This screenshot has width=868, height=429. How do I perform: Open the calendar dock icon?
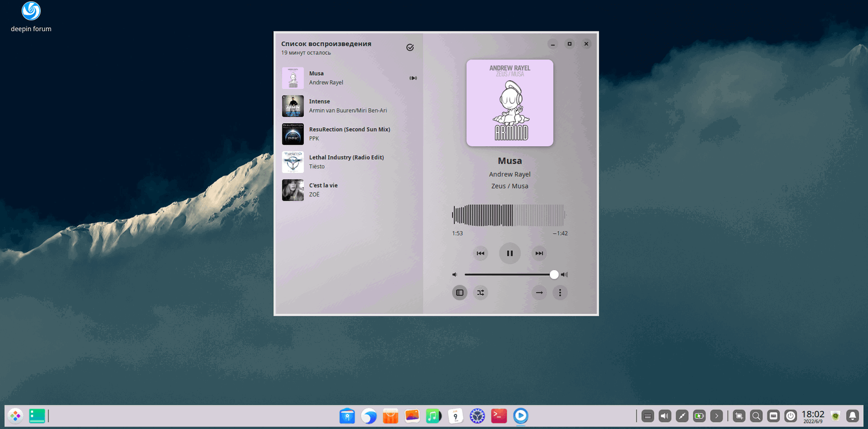455,416
